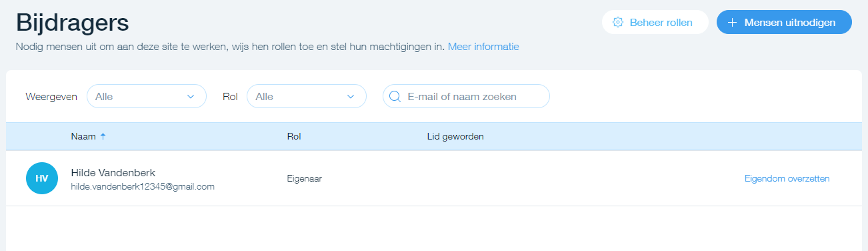Focus the E-mail of naam zoeken field
The height and width of the screenshot is (251, 868).
(466, 96)
